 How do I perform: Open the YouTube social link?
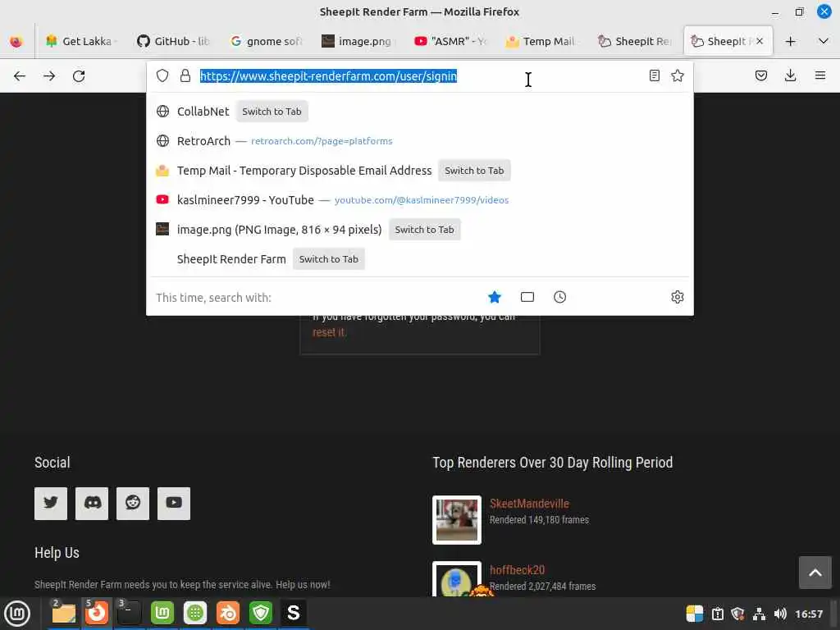[174, 503]
